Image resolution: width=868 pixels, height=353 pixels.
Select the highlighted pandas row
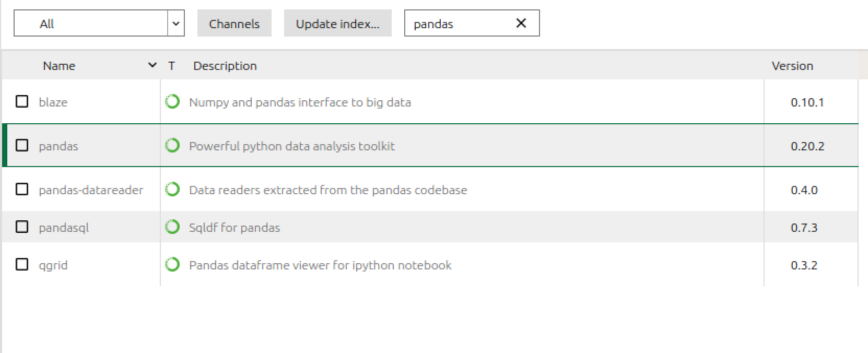tap(366, 146)
